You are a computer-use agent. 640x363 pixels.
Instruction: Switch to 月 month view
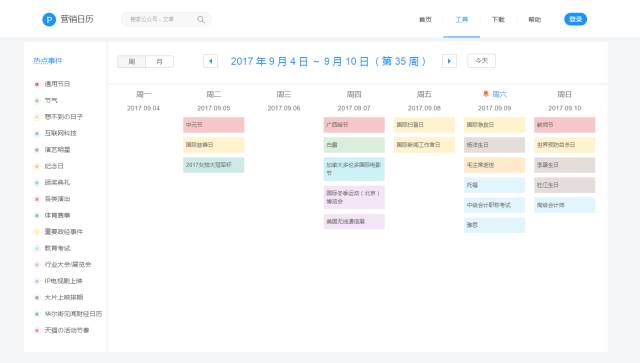coord(160,61)
